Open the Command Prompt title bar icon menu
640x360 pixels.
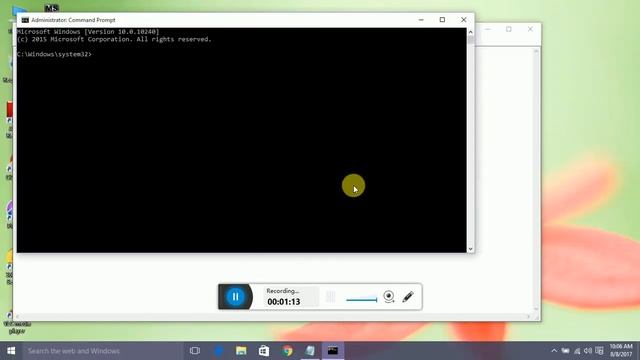click(25, 20)
